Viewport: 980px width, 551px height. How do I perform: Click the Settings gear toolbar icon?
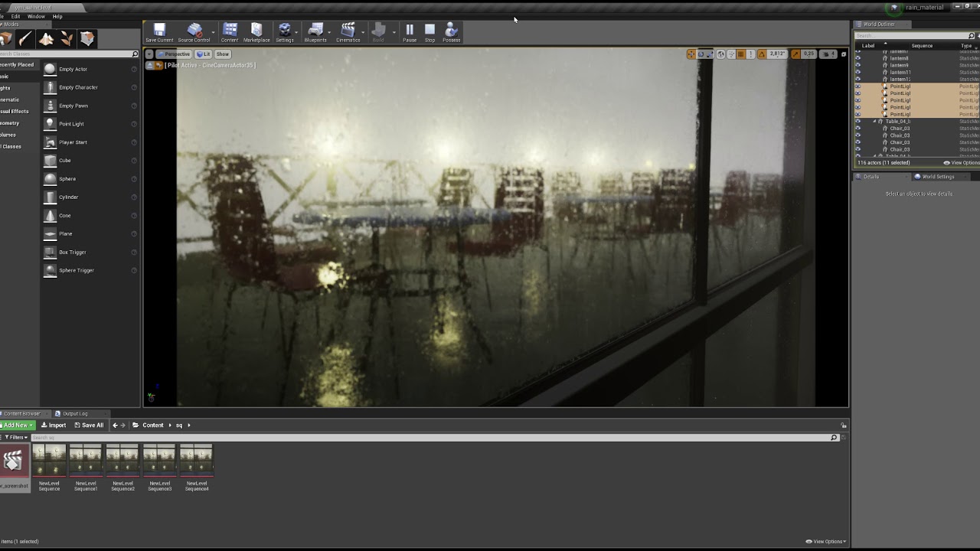click(284, 32)
